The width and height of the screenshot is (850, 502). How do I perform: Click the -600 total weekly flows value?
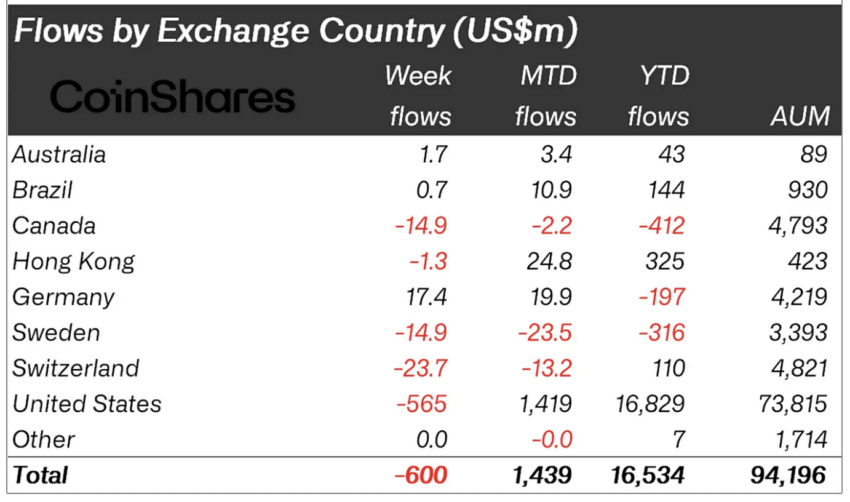tap(421, 475)
